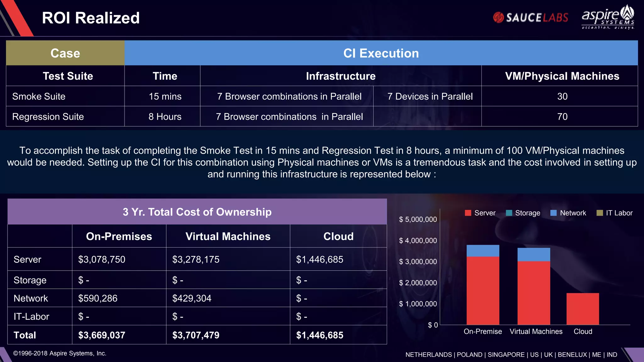Select the On-Premise red server bar
Image resolution: width=644 pixels, height=362 pixels.
pyautogui.click(x=483, y=291)
